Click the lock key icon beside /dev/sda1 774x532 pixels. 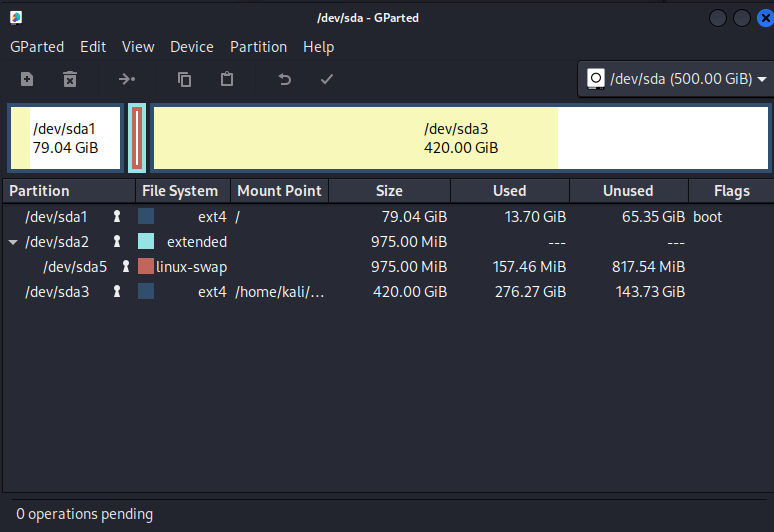(x=117, y=216)
